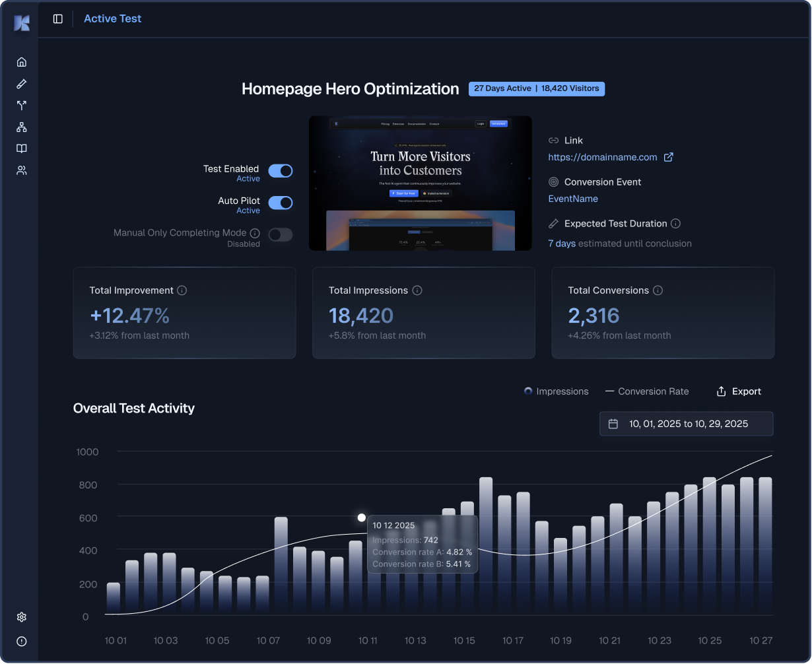812x664 pixels.
Task: Open the team members icon in sidebar
Action: 21,170
